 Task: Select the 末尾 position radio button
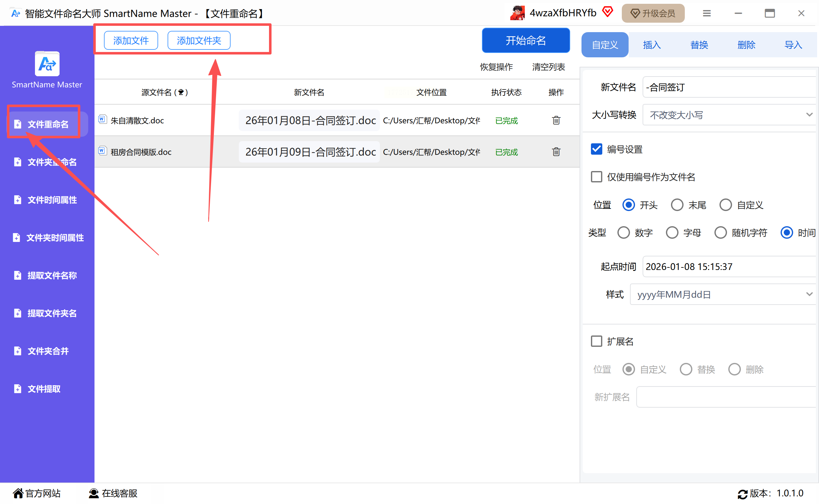pos(677,205)
